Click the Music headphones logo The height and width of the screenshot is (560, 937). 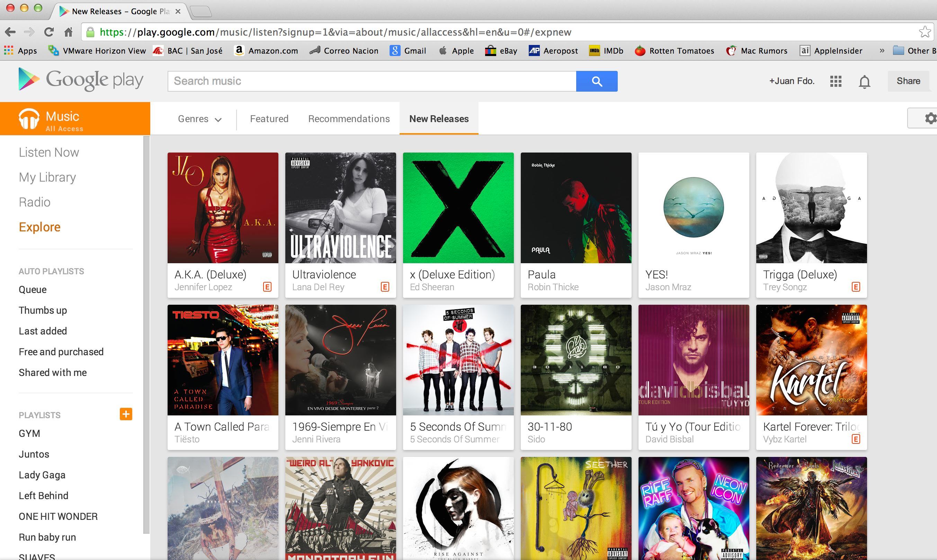click(29, 119)
